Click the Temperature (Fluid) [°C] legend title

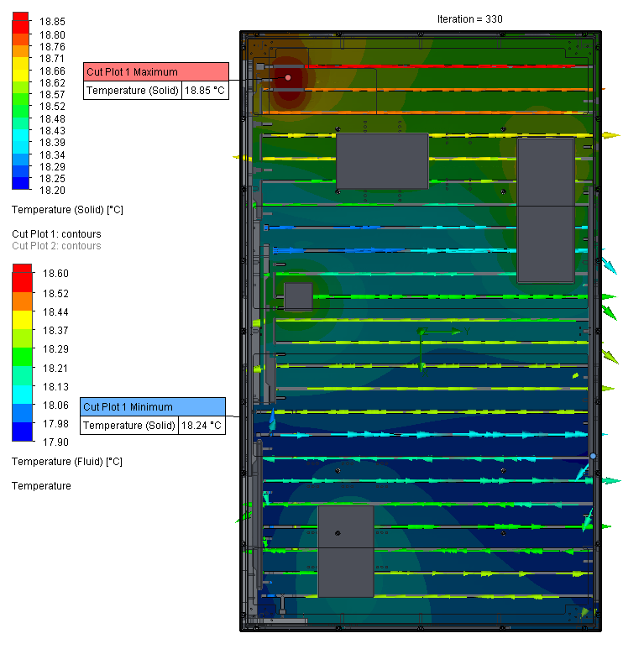tap(67, 462)
